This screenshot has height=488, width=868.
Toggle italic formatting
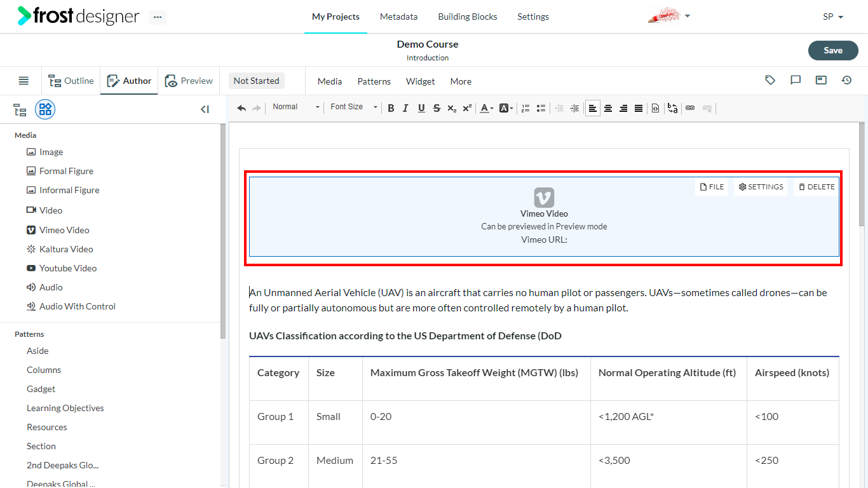[x=406, y=108]
